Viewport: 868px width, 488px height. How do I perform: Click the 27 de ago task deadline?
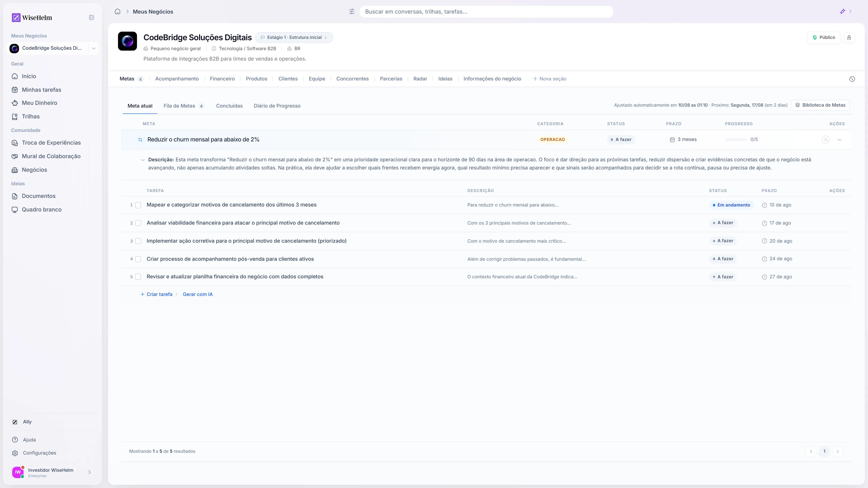point(777,277)
